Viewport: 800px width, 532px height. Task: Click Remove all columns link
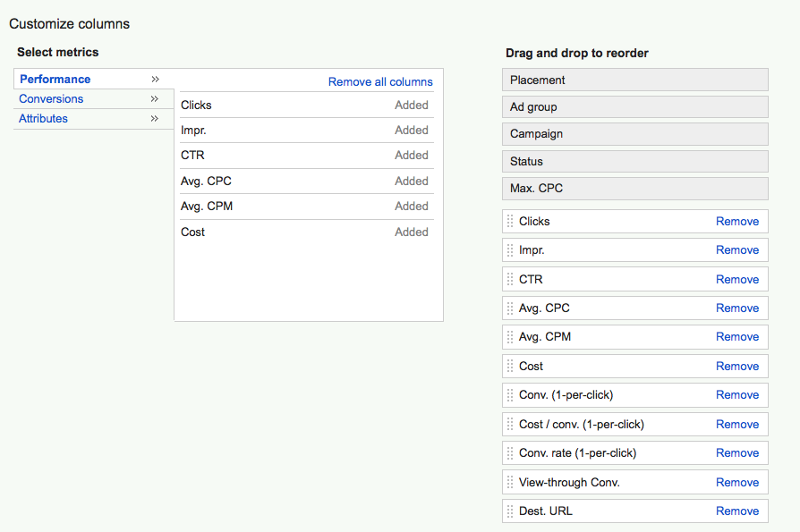coord(380,81)
